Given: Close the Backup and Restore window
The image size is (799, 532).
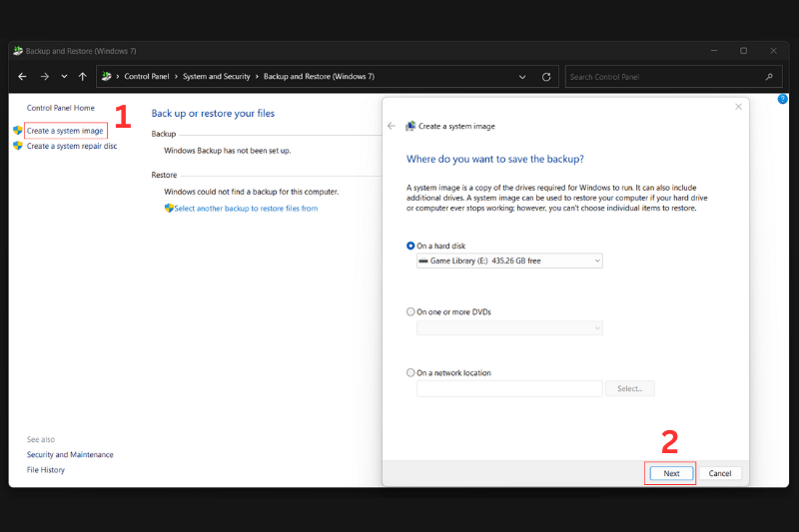Looking at the screenshot, I should [773, 51].
